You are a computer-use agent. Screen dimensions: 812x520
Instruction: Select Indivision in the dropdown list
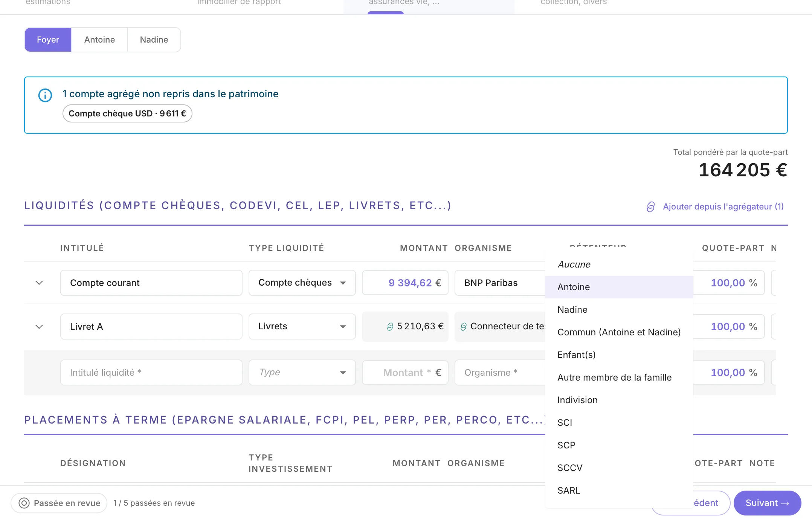(x=619, y=400)
